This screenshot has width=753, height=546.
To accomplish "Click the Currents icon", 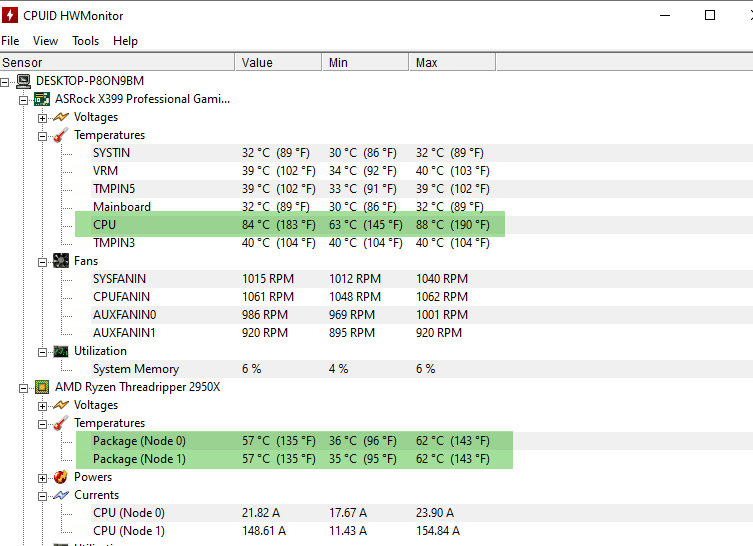I will (61, 495).
